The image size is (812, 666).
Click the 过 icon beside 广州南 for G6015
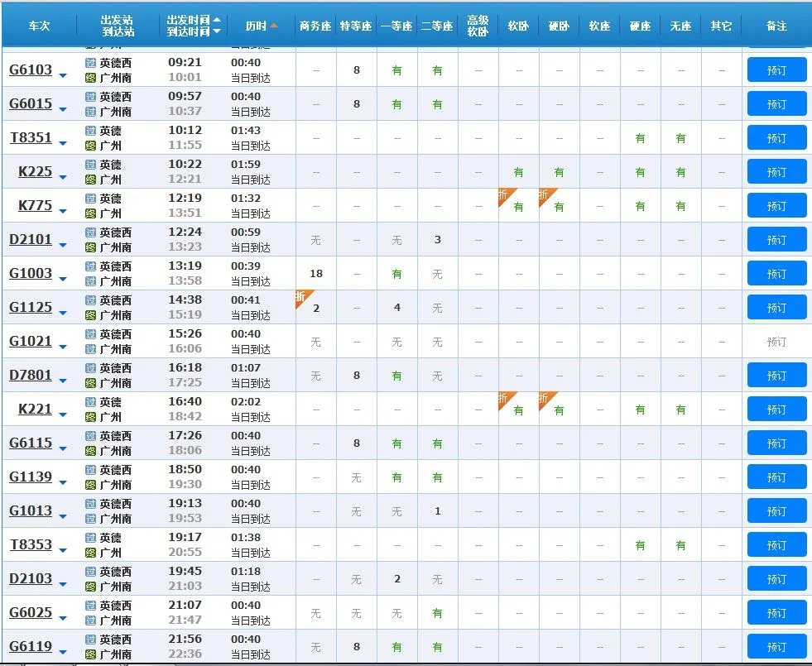click(89, 112)
